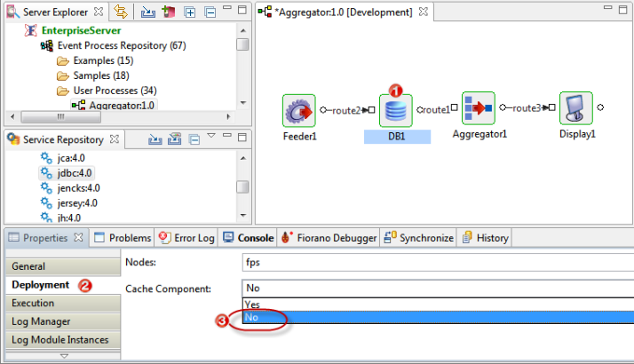Screen dimensions: 634x364
Task: Select the EnterpriseServer node
Action: tap(81, 30)
